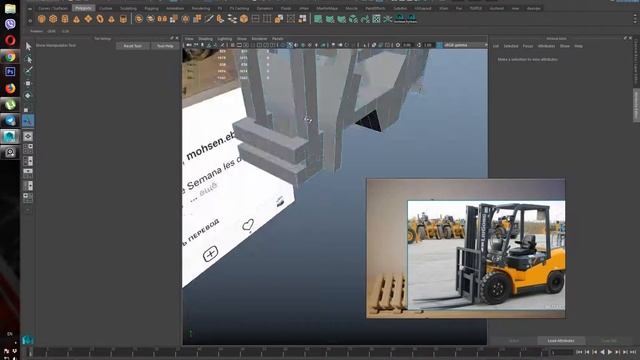640x360 pixels.
Task: Click the knife-shaped Multi-Cut shelf icon
Action: [209, 19]
